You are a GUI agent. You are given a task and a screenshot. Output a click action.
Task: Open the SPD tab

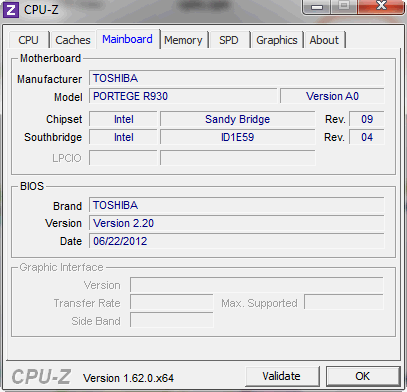[229, 40]
